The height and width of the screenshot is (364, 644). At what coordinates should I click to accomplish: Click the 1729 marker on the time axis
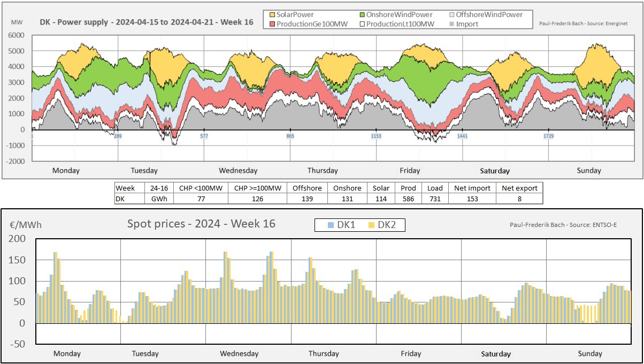(549, 136)
